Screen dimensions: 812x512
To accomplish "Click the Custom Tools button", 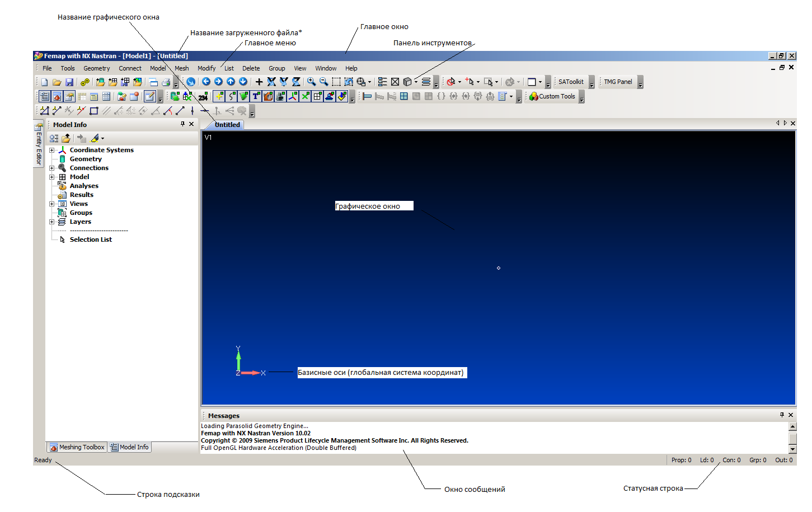I will pos(552,96).
